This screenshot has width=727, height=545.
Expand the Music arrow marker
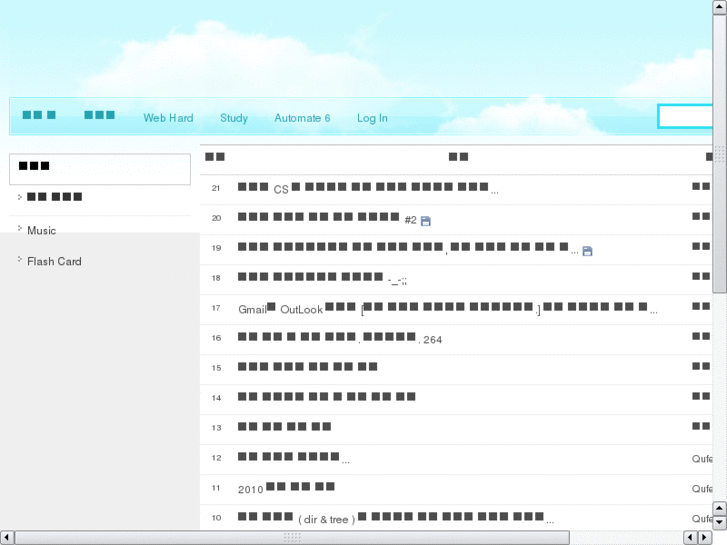19,228
